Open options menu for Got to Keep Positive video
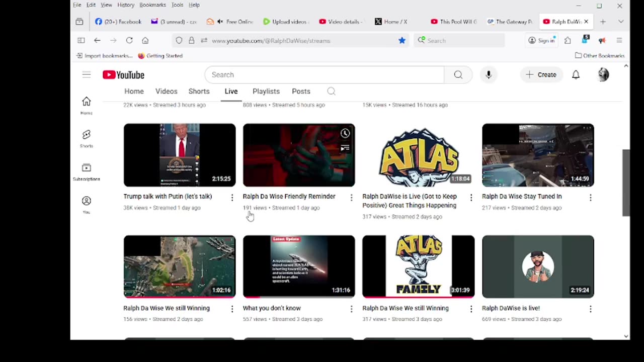 (471, 198)
